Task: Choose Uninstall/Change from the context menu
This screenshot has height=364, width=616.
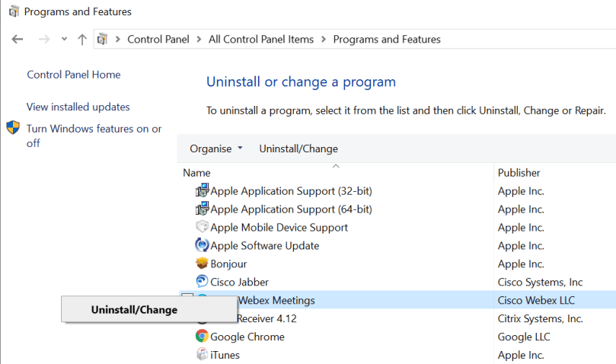Action: (x=134, y=310)
